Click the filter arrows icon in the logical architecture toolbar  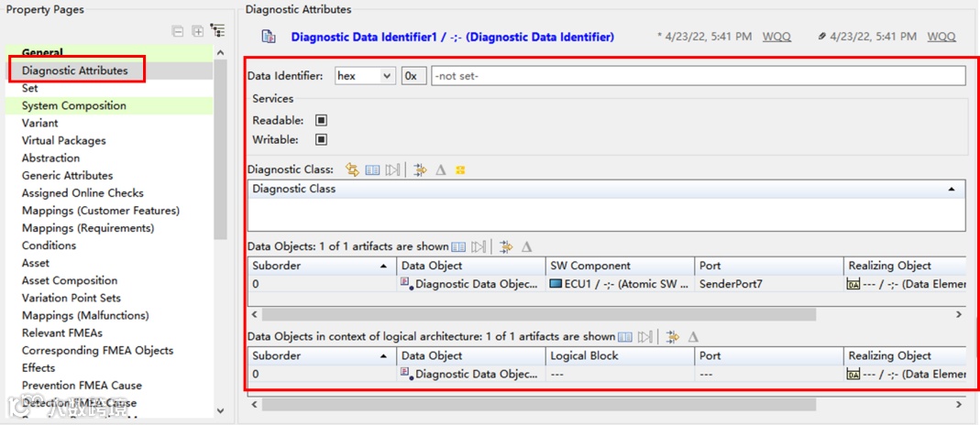pos(673,337)
